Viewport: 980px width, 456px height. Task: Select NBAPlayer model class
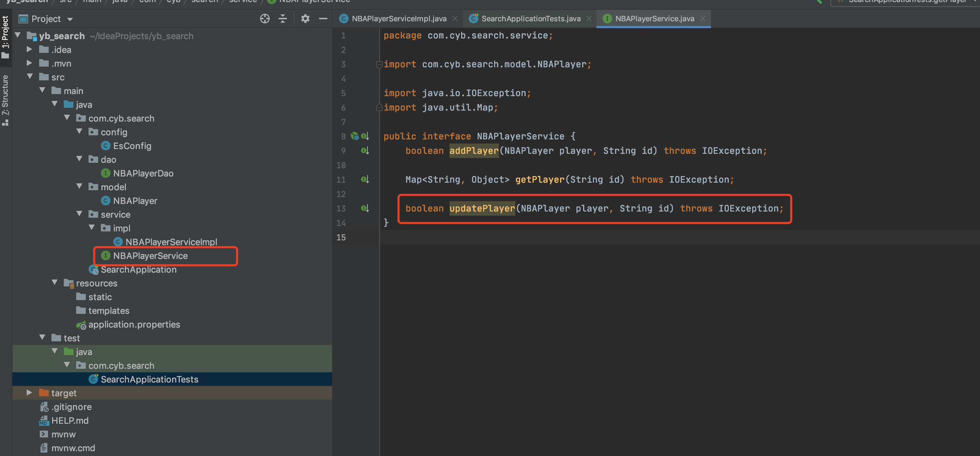click(135, 201)
